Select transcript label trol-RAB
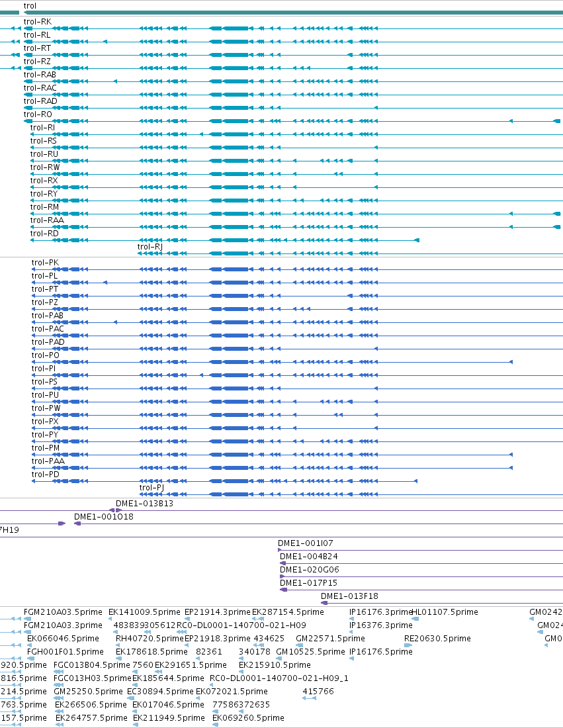 coord(40,75)
